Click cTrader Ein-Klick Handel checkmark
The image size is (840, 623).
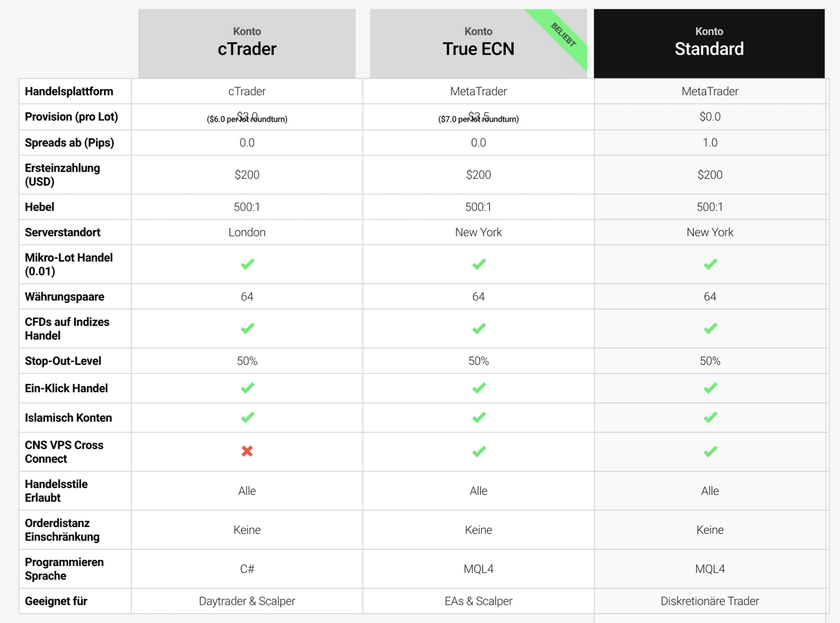(247, 388)
